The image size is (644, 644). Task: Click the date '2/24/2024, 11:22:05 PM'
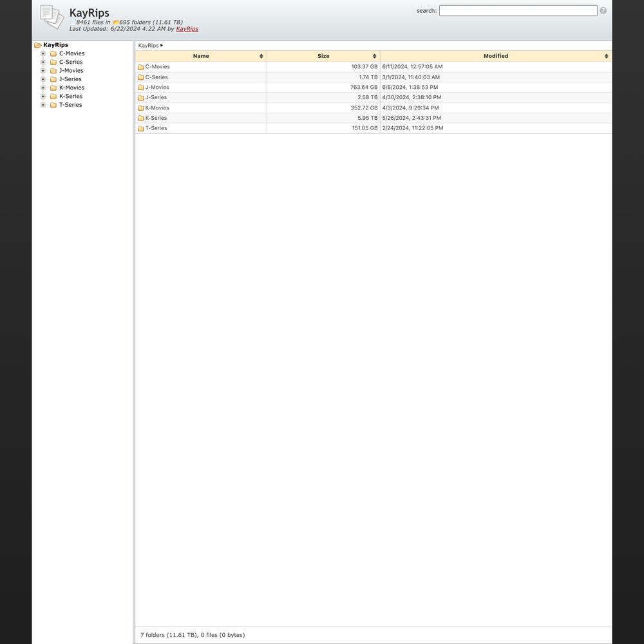(413, 129)
